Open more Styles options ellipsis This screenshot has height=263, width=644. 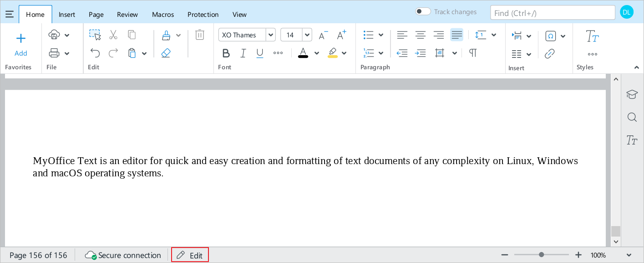(593, 54)
